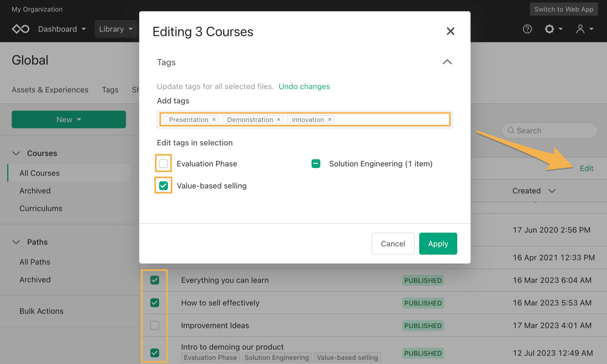Select the Improvement Ideas course checkbox

[x=155, y=325]
